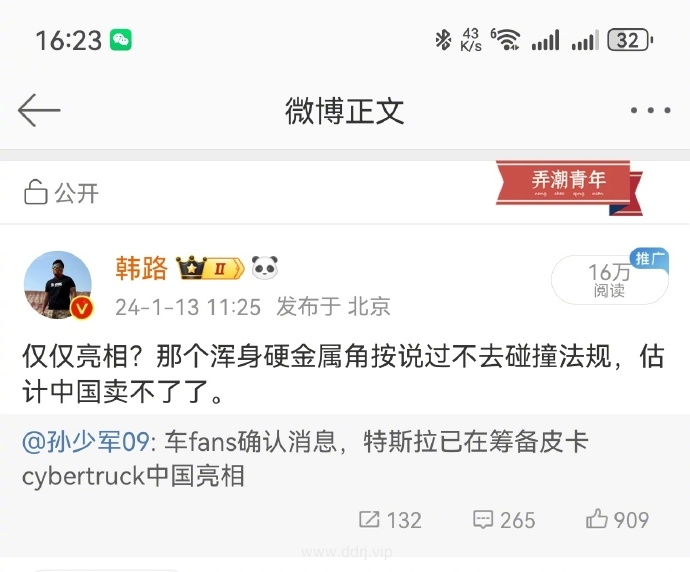690x572 pixels.
Task: Tap the orange V verification badge
Action: (82, 308)
